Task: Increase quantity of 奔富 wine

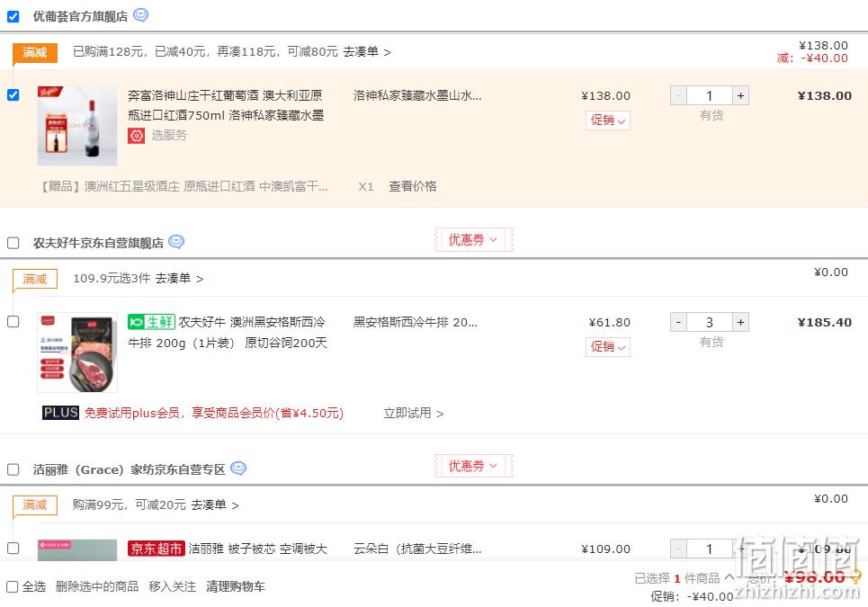Action: click(x=740, y=95)
